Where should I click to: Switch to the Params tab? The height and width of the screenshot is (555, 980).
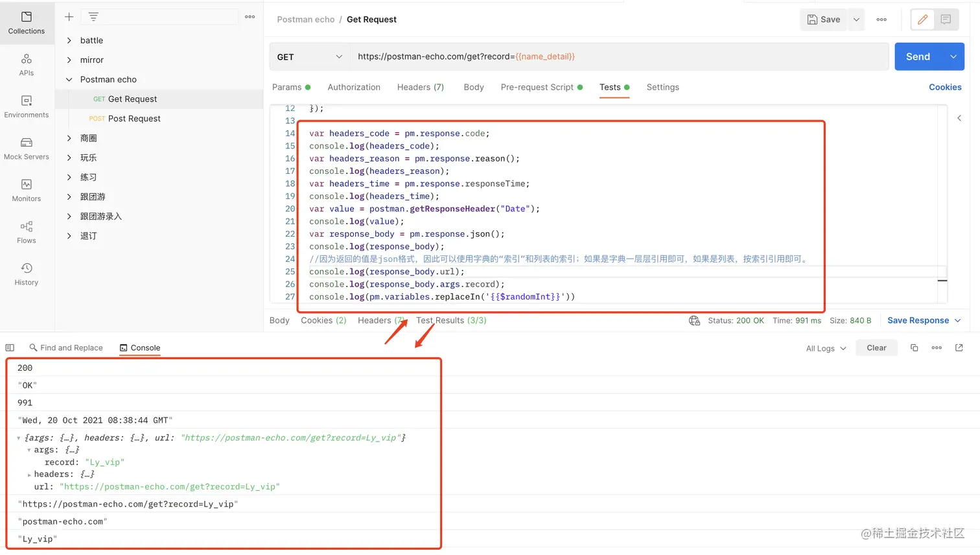(291, 87)
